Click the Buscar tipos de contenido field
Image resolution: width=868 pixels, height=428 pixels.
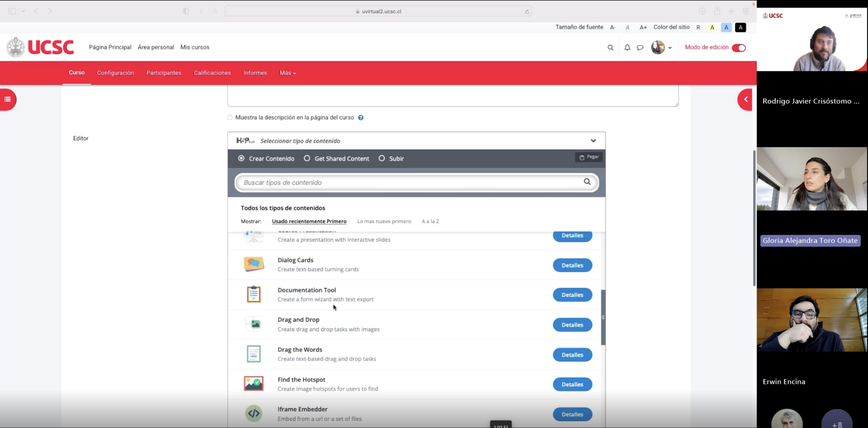(417, 182)
